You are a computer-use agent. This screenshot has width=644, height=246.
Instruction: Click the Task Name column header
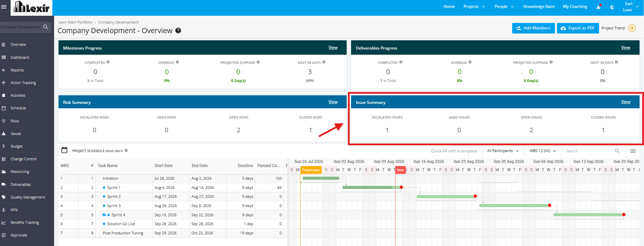(x=107, y=166)
